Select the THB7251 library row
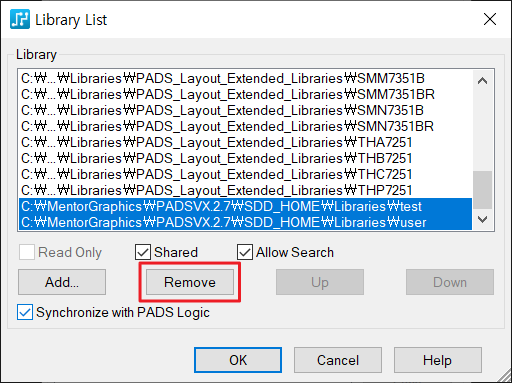Viewport: 512px width, 383px height. coord(245,158)
